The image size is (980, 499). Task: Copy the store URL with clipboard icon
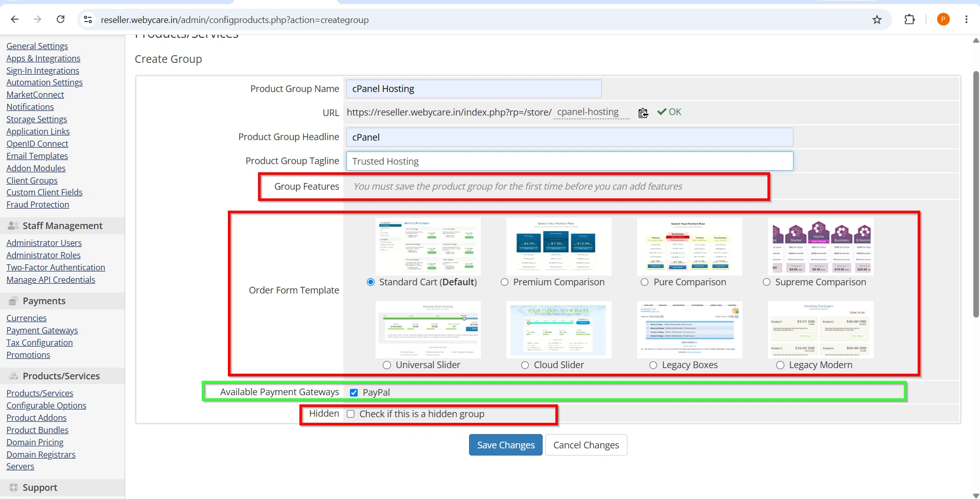643,112
